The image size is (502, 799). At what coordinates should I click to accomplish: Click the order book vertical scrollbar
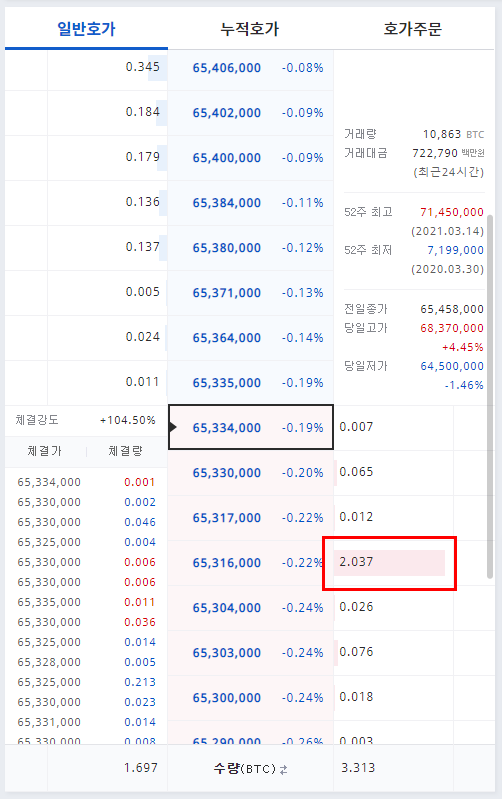[x=490, y=396]
